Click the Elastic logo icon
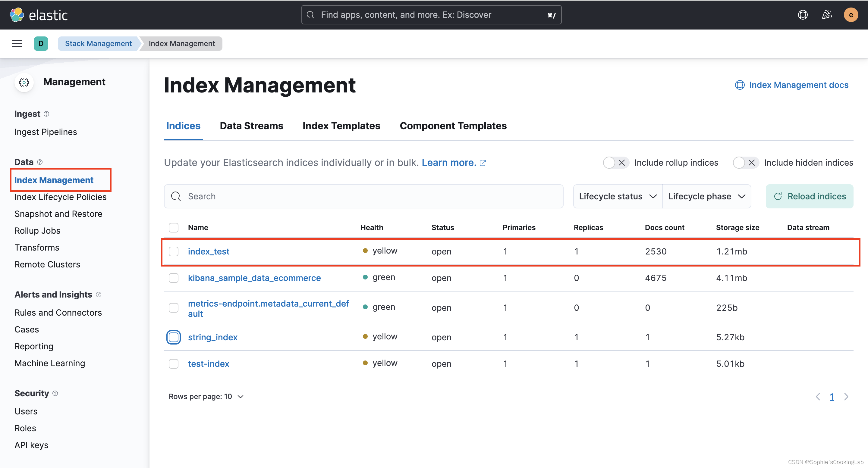Image resolution: width=868 pixels, height=468 pixels. (x=17, y=15)
